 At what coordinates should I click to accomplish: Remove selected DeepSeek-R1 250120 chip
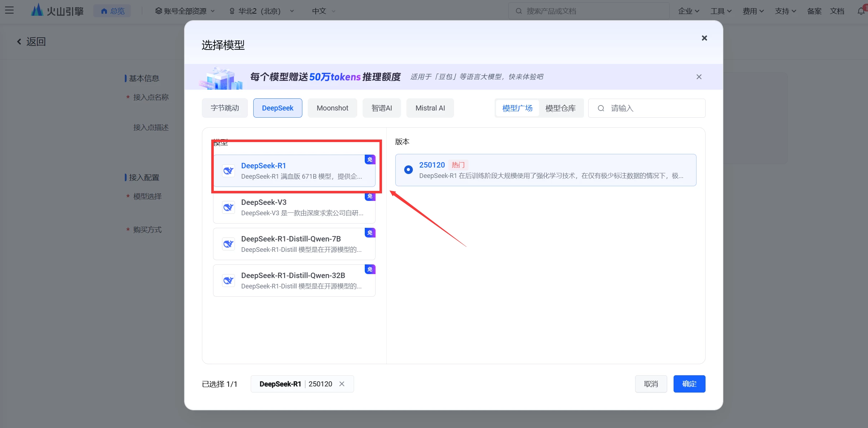coord(342,384)
